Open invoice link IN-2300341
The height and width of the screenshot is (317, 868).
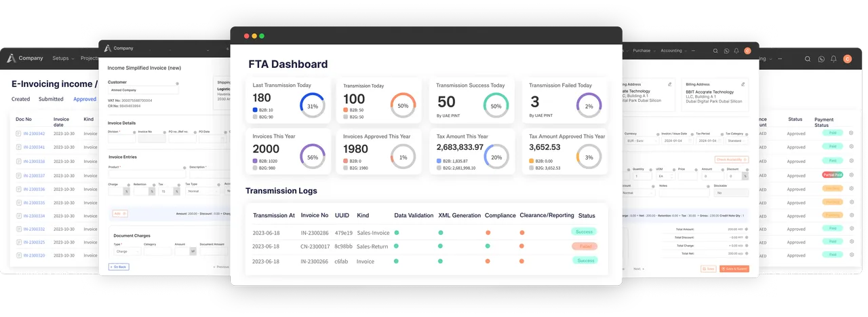click(x=34, y=147)
